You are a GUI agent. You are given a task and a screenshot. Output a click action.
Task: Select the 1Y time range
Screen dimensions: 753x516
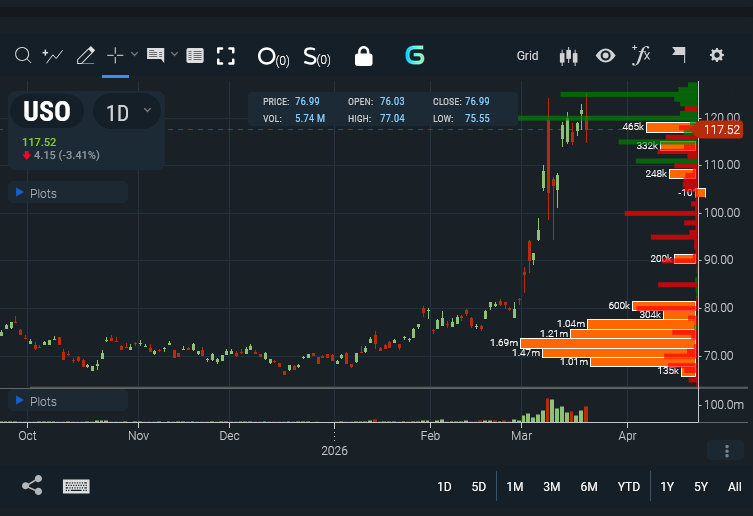(667, 487)
